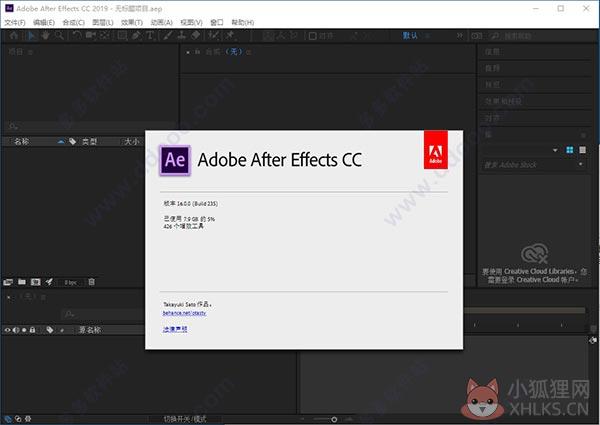Open the 效果(T) menu

point(132,23)
